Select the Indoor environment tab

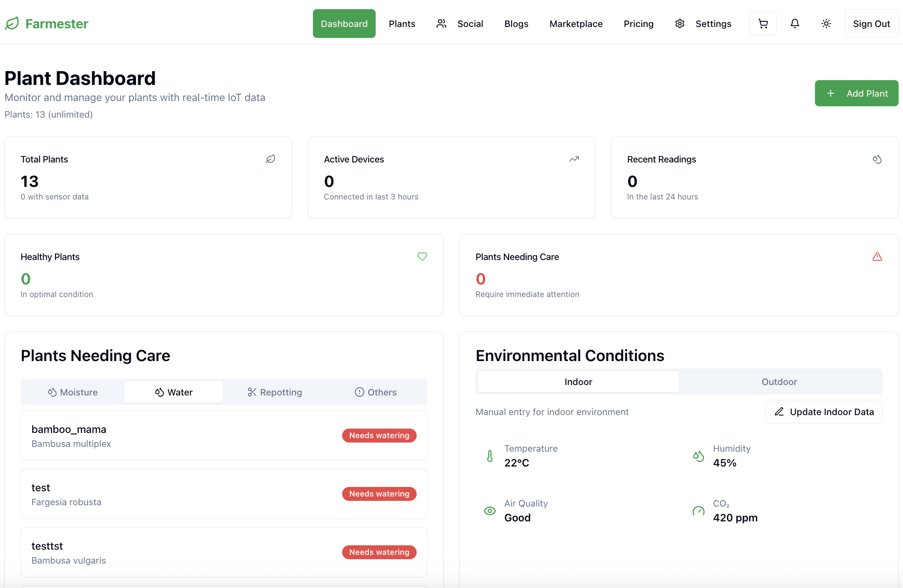click(578, 382)
